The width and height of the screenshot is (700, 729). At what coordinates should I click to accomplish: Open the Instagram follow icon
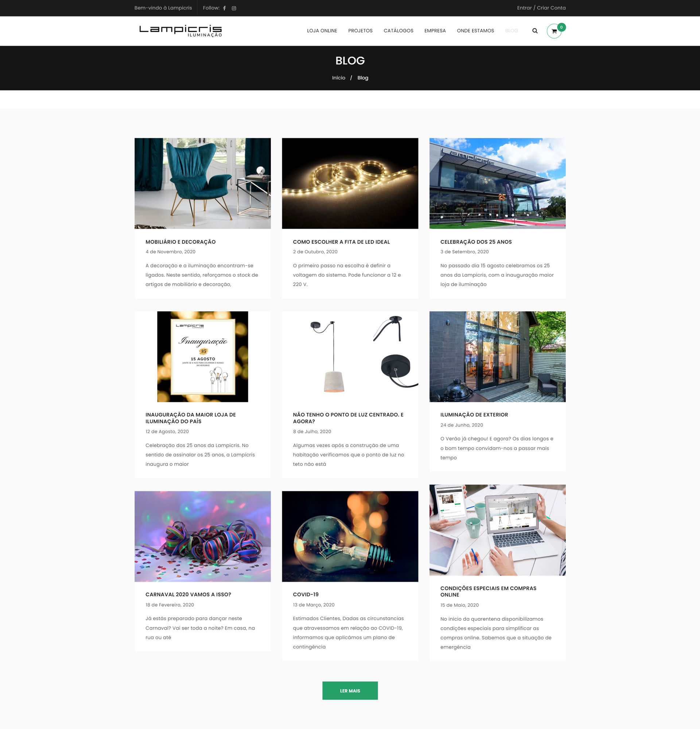234,8
